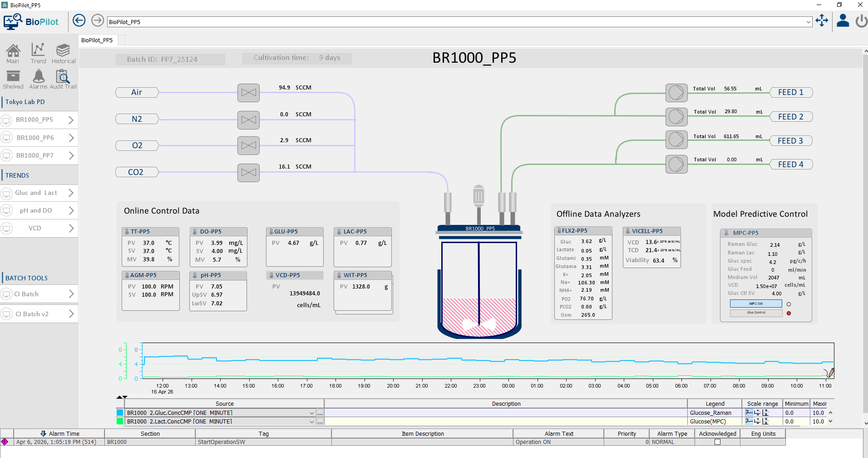The image size is (868, 458).
Task: Click the O2 line valve icon
Action: pos(248,145)
